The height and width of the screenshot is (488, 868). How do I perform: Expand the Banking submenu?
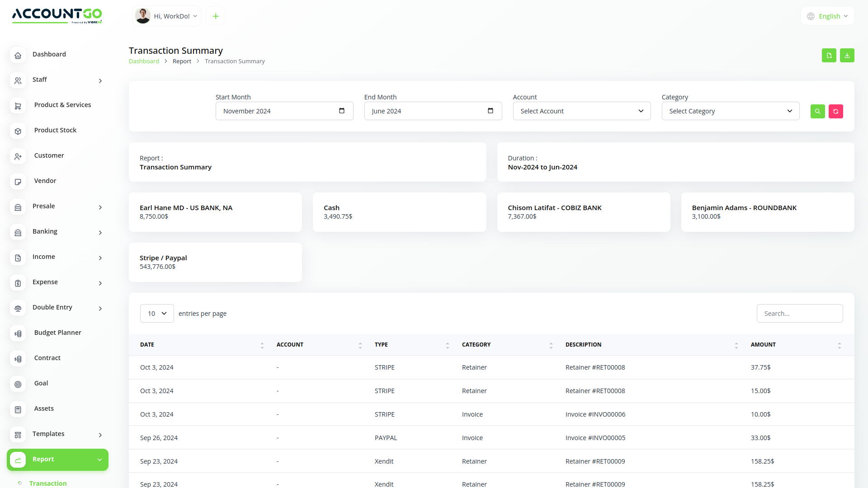point(100,233)
